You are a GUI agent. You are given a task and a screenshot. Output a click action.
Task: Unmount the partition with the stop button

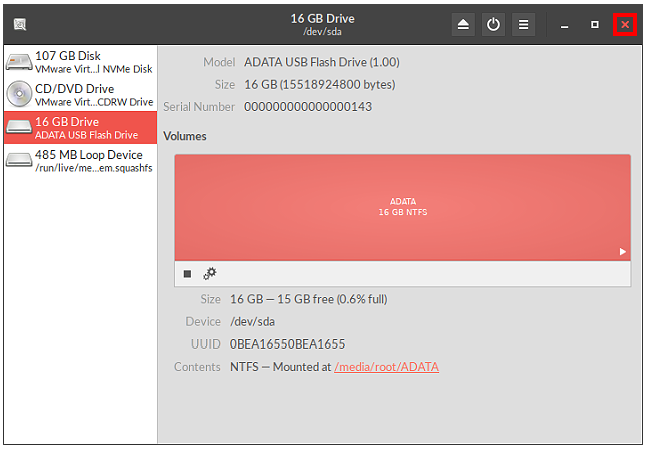[189, 276]
